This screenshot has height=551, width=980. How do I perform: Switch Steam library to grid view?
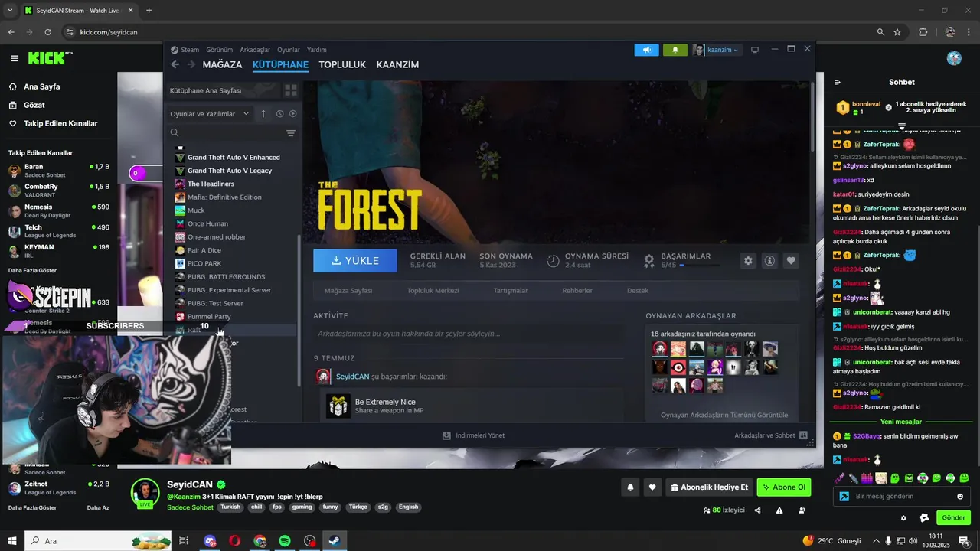coord(291,90)
